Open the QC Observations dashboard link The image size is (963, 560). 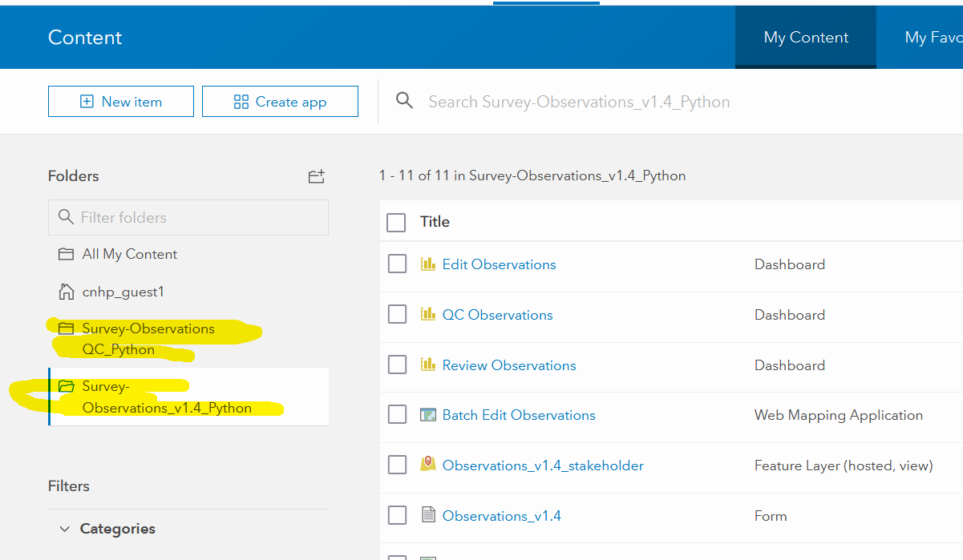[497, 315]
